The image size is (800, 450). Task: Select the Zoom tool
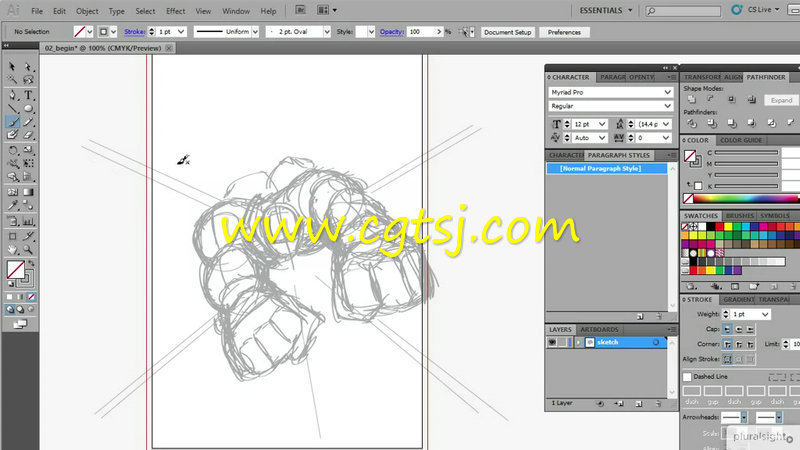pos(28,249)
